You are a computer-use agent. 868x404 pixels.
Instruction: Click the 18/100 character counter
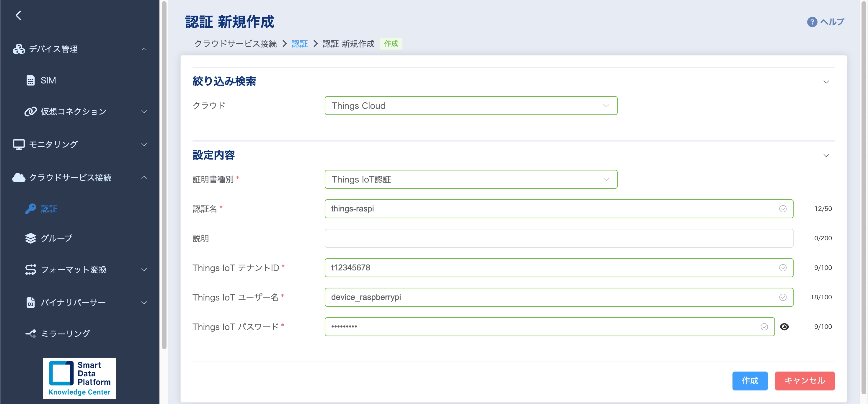821,297
